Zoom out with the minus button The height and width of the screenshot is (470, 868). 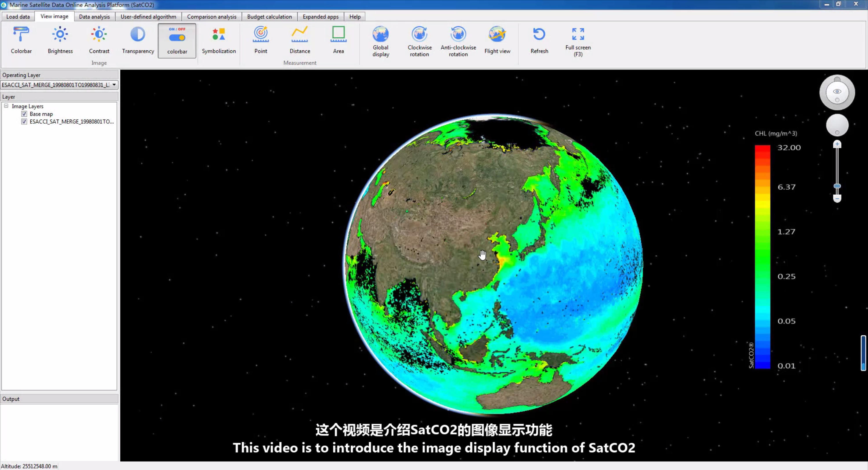coord(837,199)
